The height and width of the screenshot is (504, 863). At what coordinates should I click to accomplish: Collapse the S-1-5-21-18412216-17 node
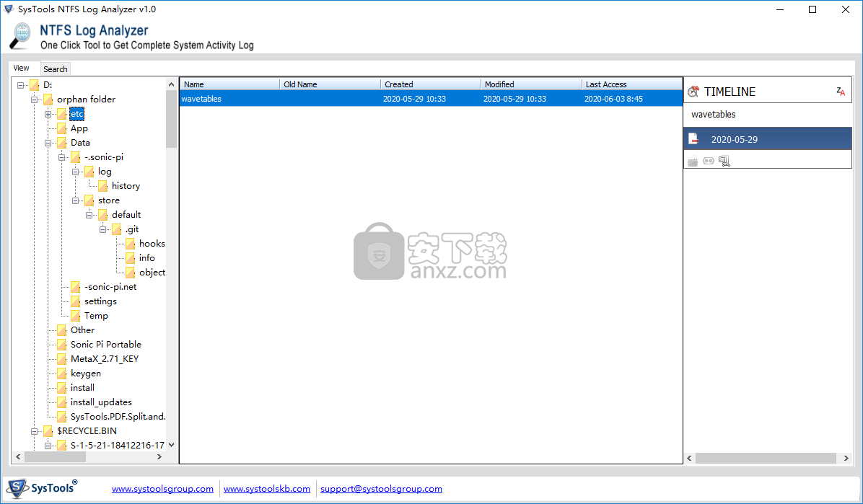(x=48, y=445)
